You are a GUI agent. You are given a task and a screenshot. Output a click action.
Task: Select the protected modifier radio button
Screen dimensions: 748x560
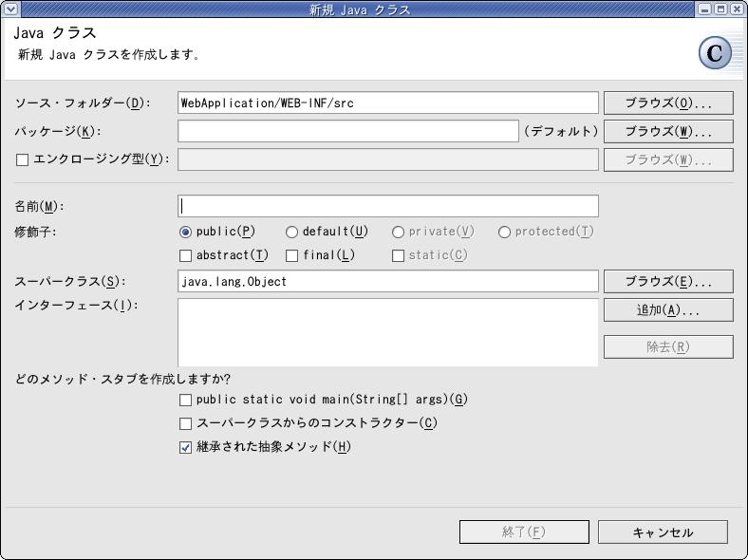pos(504,233)
